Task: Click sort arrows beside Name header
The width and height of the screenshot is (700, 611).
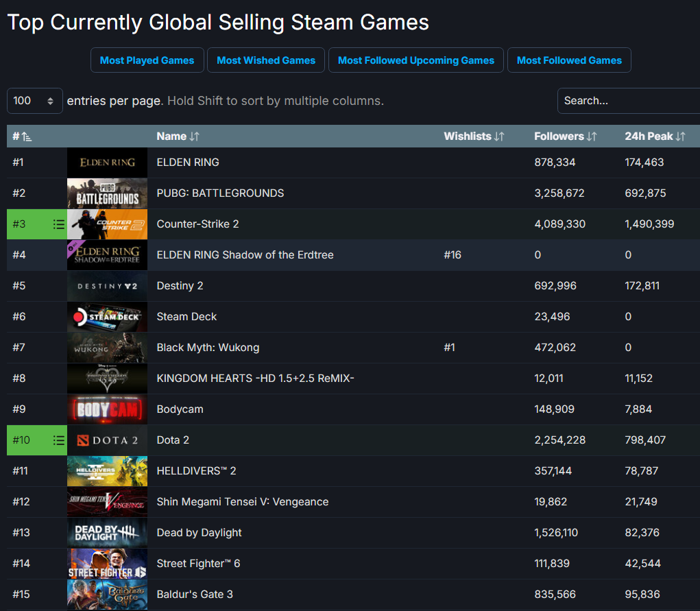Action: 195,136
